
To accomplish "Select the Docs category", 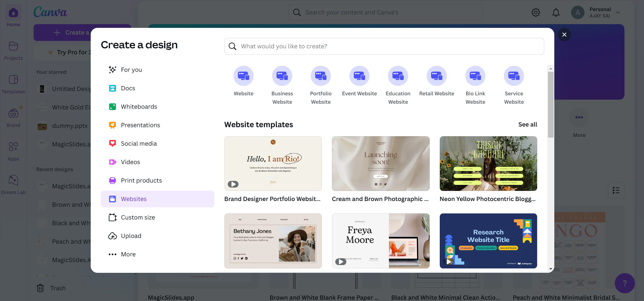I will pyautogui.click(x=158, y=88).
